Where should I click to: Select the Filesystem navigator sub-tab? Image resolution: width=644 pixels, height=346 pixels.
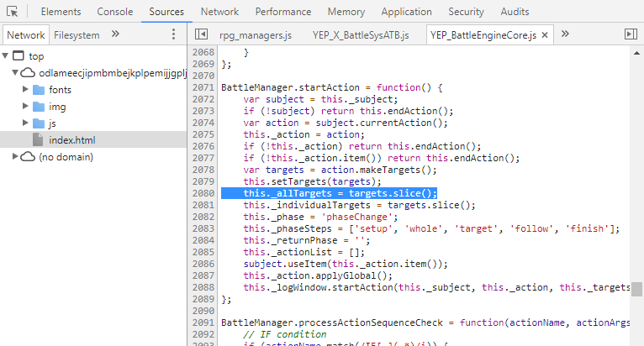(77, 35)
